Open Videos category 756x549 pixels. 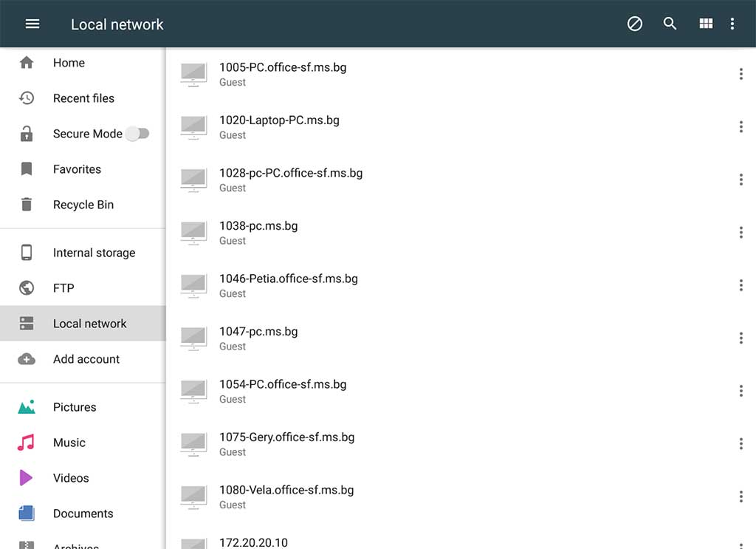(x=83, y=477)
